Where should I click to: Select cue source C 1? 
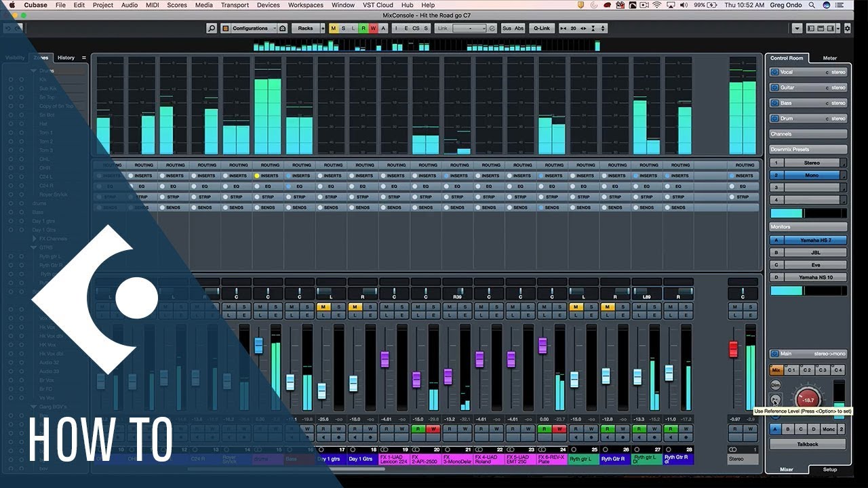(791, 370)
